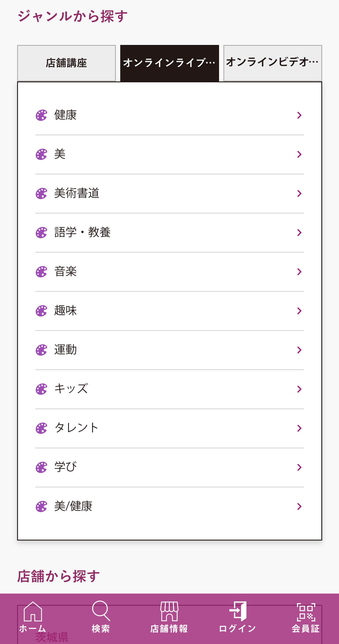Expand the タレント row chevron
The width and height of the screenshot is (339, 644).
tap(299, 428)
